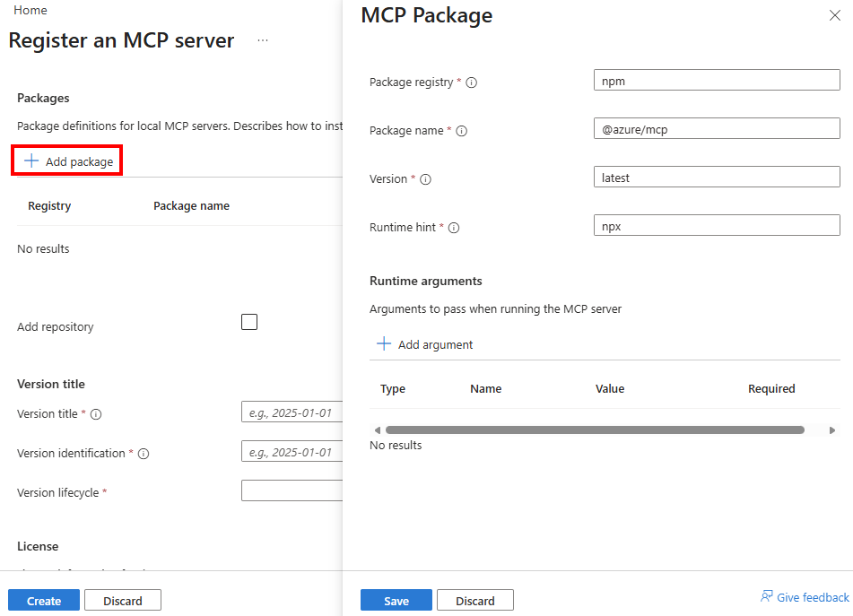Click the Add package button
The width and height of the screenshot is (853, 616).
click(x=66, y=160)
